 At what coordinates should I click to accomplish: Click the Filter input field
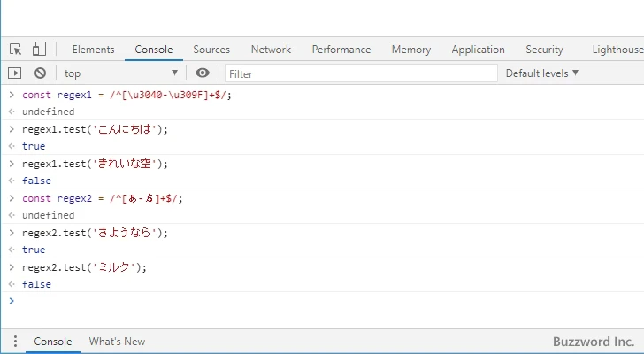tap(360, 73)
